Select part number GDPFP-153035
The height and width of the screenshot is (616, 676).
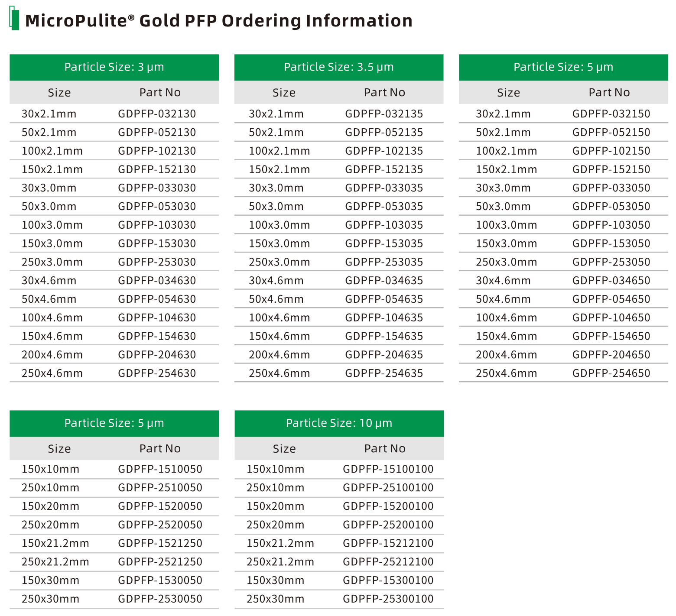point(384,244)
